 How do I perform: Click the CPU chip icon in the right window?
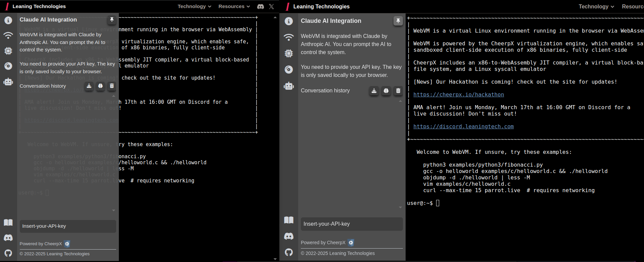pos(289,53)
